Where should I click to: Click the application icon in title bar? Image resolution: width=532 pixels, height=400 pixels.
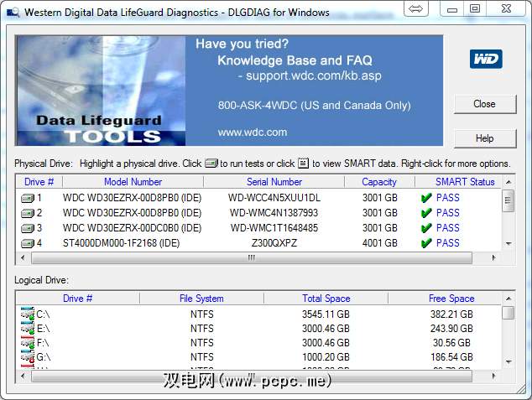tap(13, 13)
